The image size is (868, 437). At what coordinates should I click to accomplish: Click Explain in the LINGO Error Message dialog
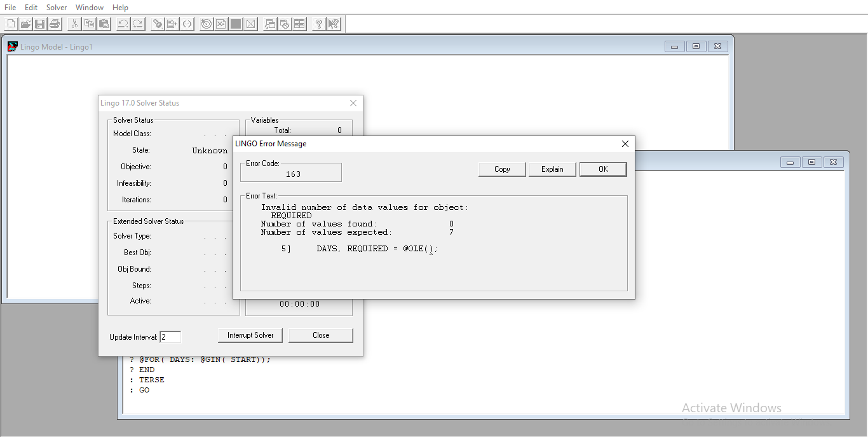pos(552,169)
